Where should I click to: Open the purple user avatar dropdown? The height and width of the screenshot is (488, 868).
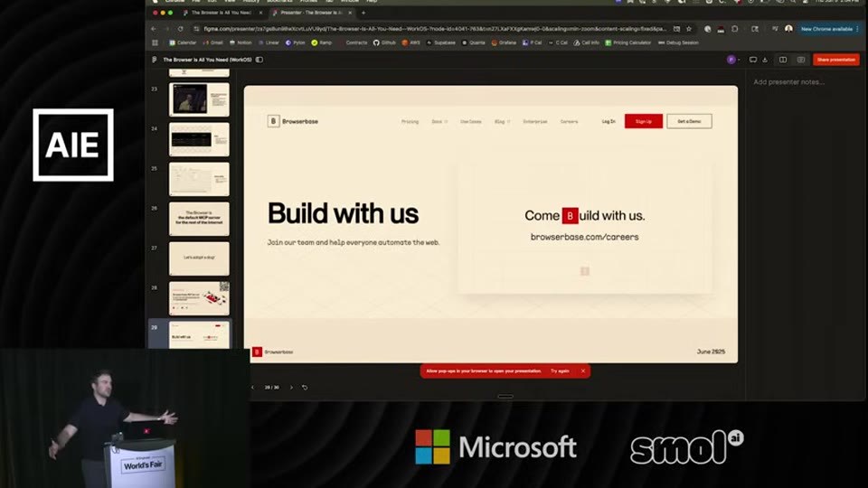coord(733,60)
